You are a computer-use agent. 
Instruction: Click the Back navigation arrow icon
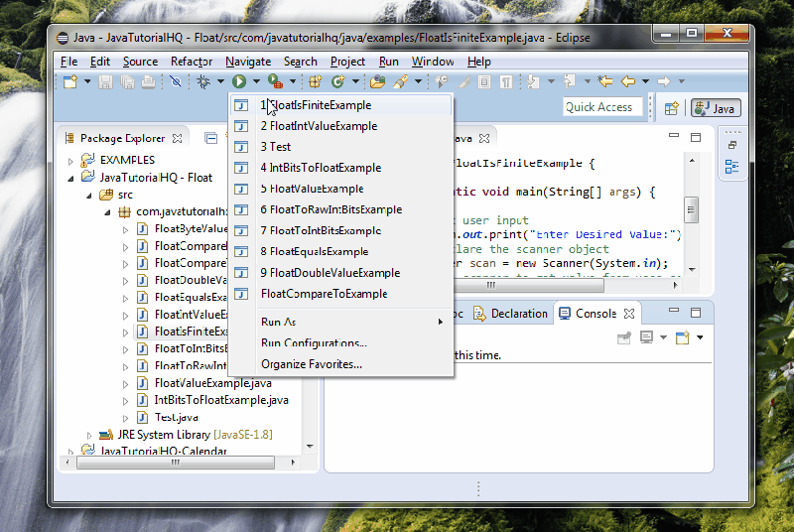click(628, 81)
